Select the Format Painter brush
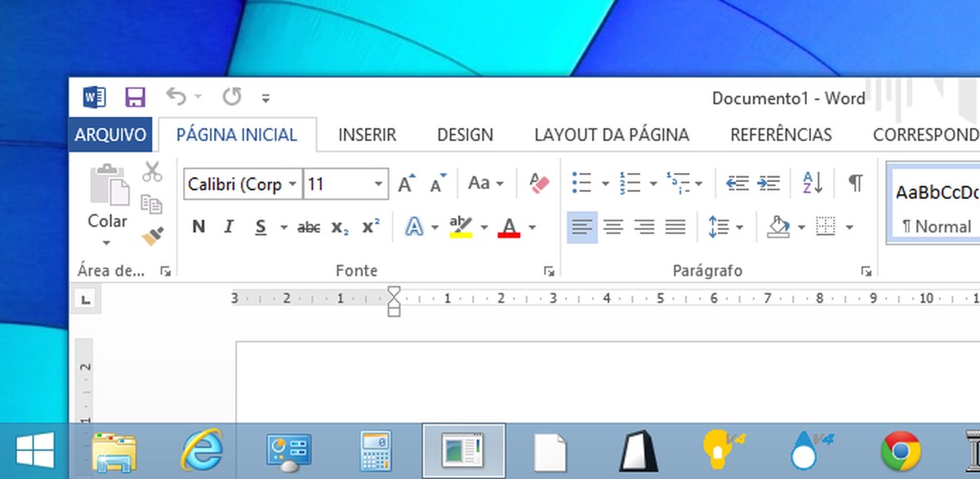The height and width of the screenshot is (479, 980). pyautogui.click(x=154, y=234)
